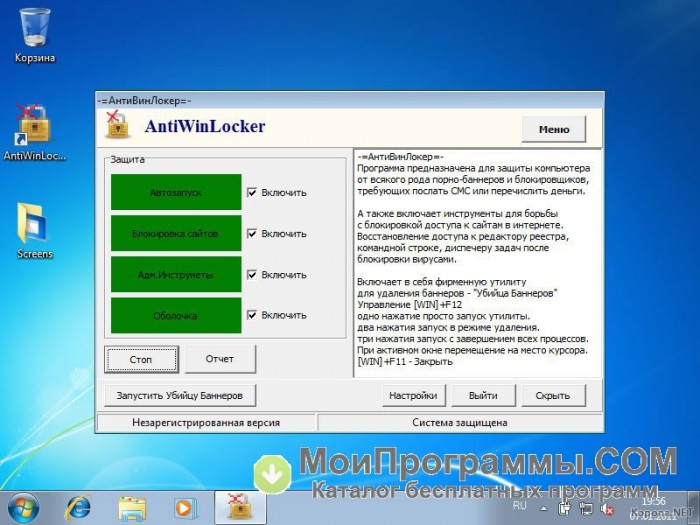Click the green Оболочка panel

[x=176, y=315]
